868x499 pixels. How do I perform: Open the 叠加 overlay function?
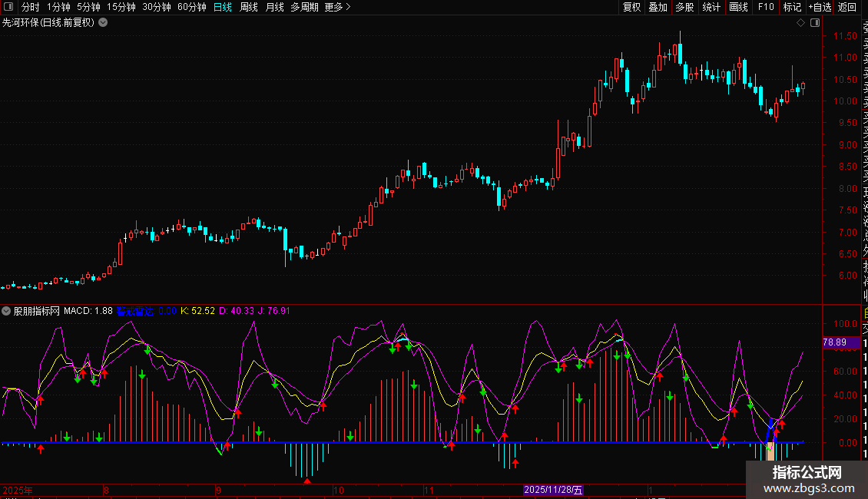658,7
